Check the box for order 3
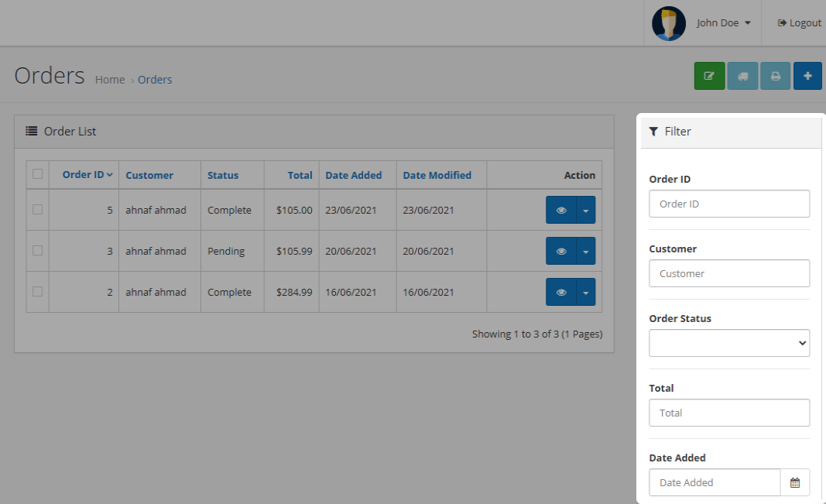Viewport: 826px width, 504px height. pyautogui.click(x=37, y=250)
